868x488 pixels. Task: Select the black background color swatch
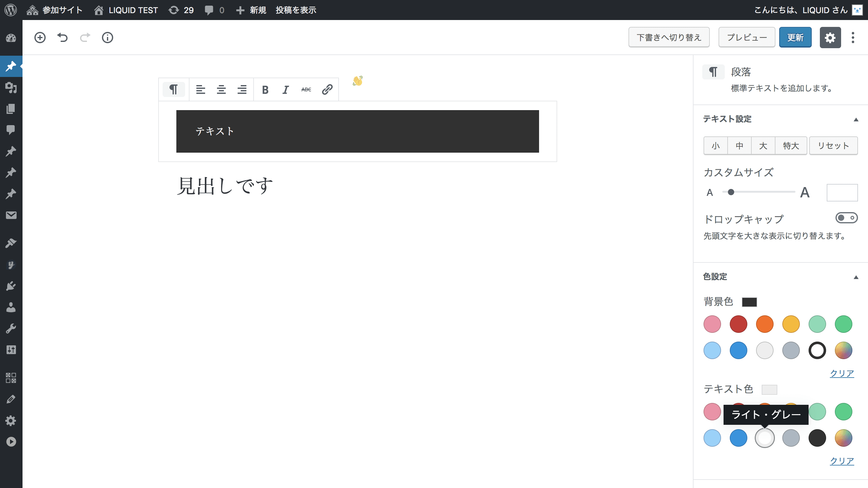click(817, 350)
